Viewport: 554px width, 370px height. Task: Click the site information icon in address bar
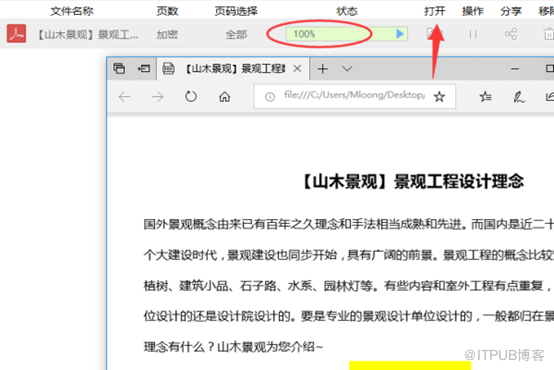point(270,97)
